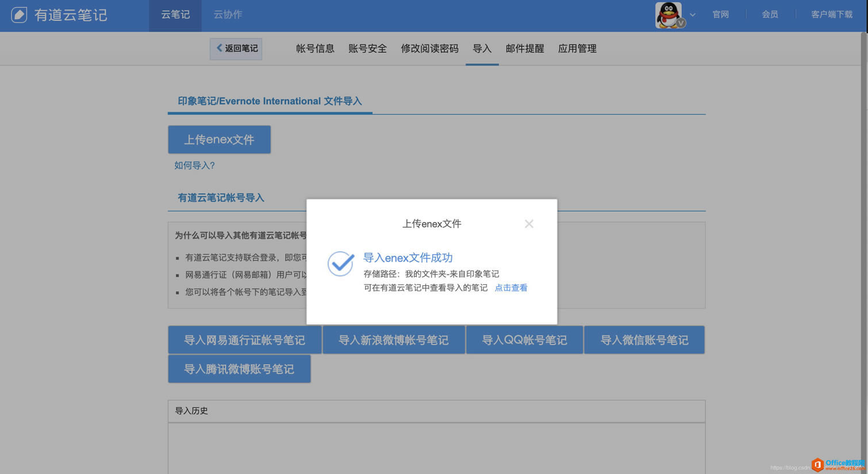Click the Youdao Cloud Note logo icon

19,15
